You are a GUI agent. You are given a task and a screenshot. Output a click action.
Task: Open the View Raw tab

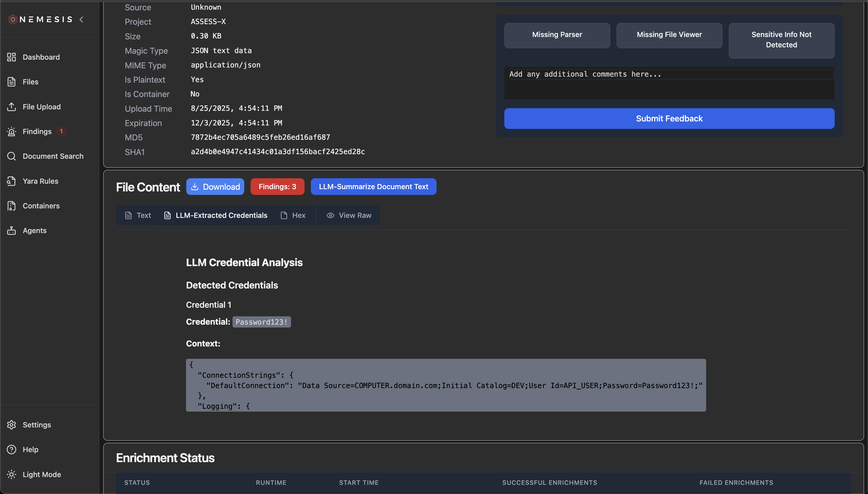click(349, 215)
